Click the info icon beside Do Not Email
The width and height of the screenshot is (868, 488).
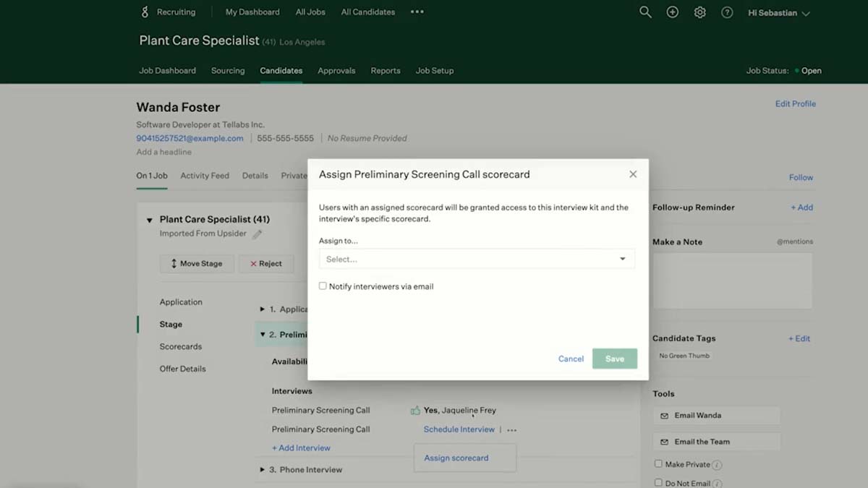(717, 483)
